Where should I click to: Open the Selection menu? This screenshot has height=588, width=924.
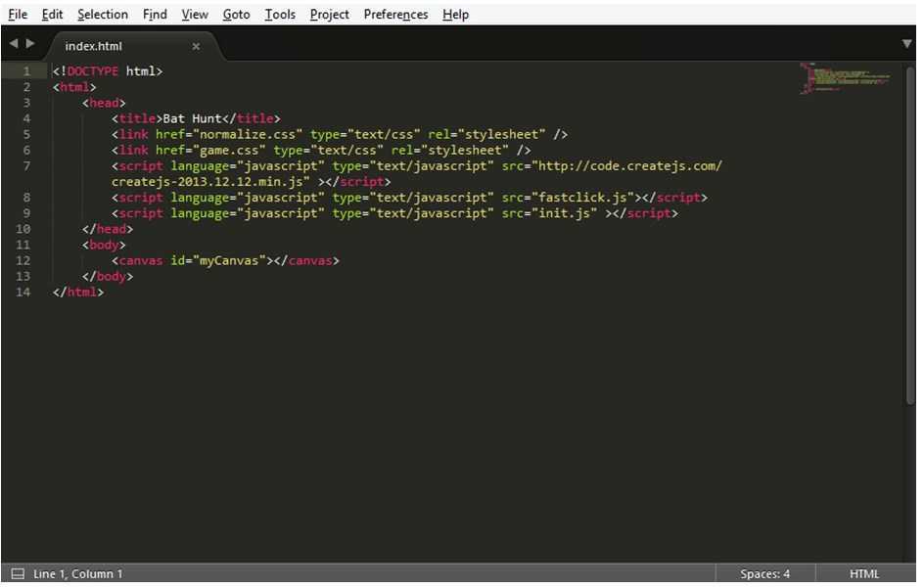(x=103, y=14)
